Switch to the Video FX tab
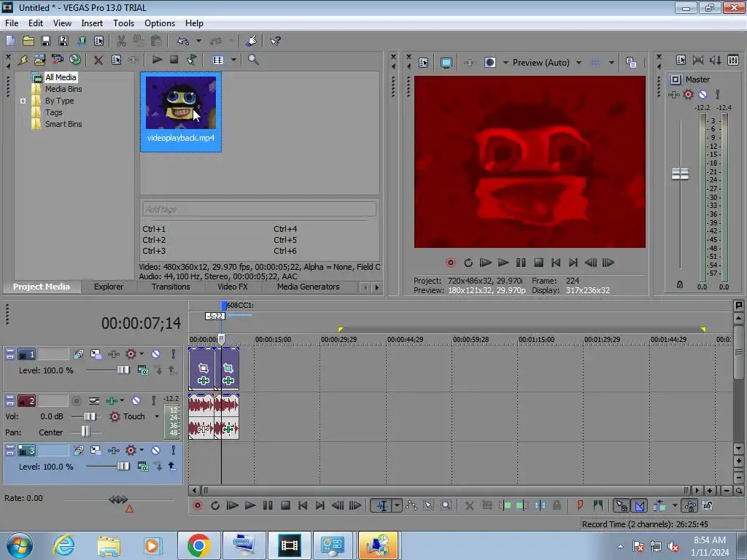 (233, 287)
